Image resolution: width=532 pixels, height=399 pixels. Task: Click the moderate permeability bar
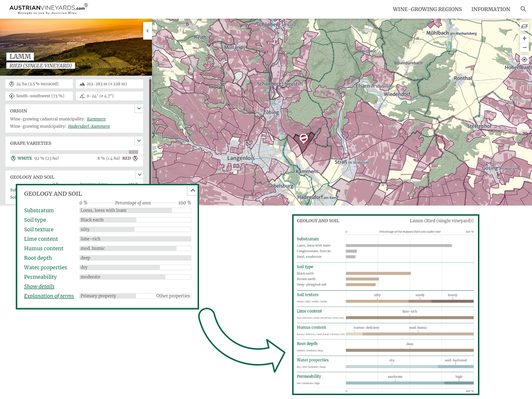(122, 277)
